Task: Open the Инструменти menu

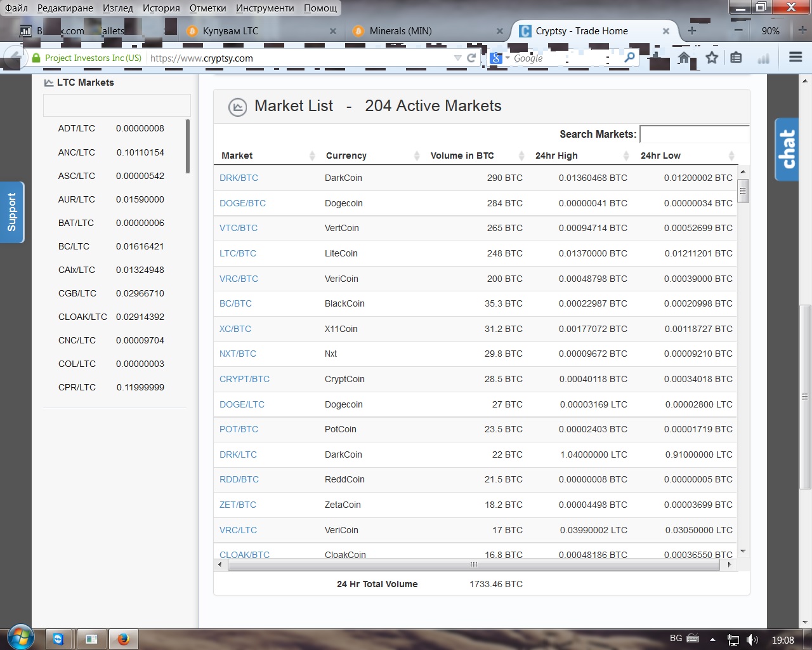Action: pos(265,8)
